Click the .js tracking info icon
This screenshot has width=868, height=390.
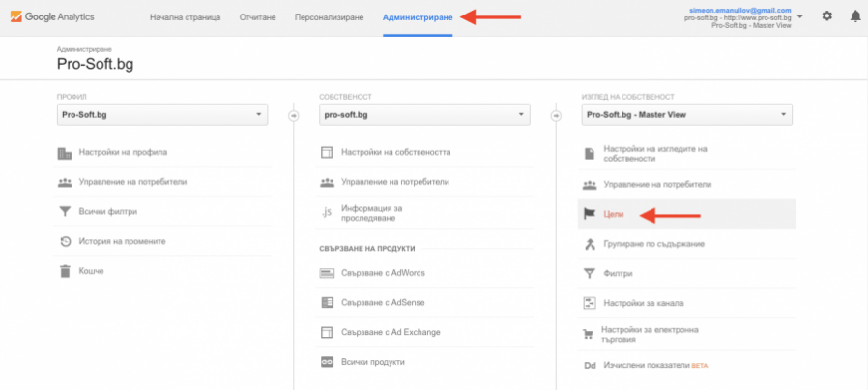click(327, 213)
